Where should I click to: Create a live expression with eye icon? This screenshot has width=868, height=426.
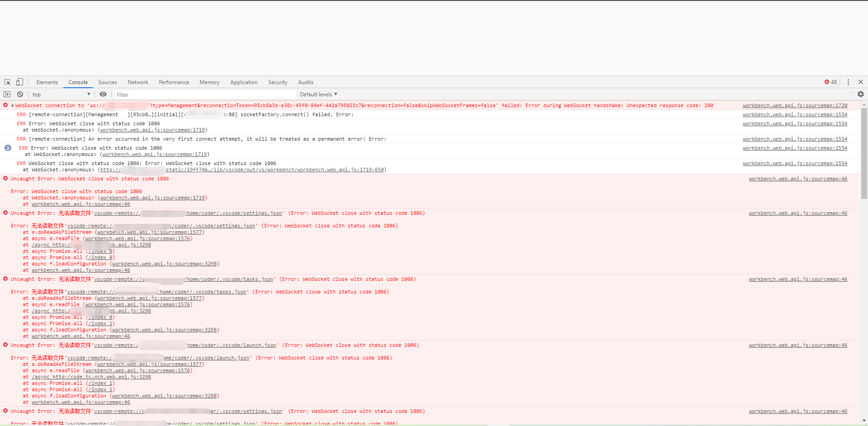pos(103,95)
